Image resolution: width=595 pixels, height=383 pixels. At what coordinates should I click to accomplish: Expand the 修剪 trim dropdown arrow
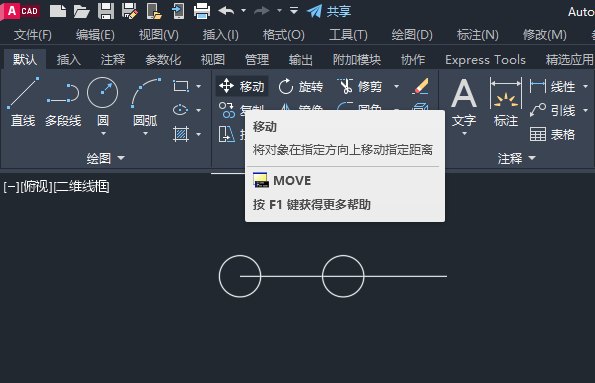(396, 87)
